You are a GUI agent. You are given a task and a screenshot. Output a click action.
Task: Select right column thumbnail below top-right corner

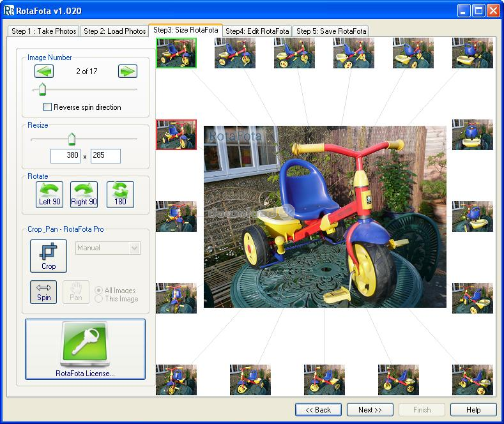473,135
